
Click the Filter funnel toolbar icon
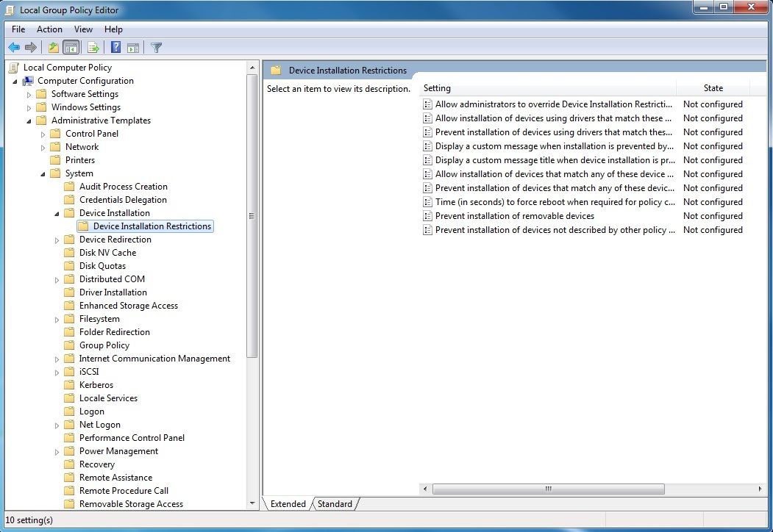(x=156, y=48)
